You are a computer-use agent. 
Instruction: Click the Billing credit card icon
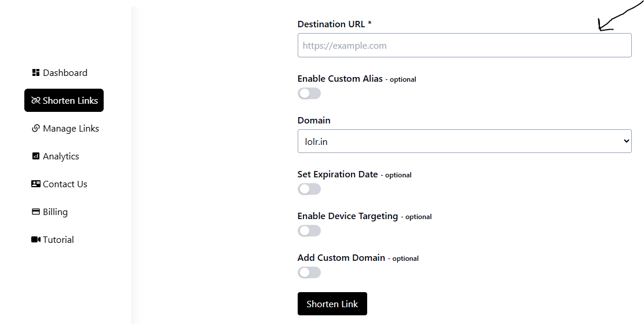(36, 212)
